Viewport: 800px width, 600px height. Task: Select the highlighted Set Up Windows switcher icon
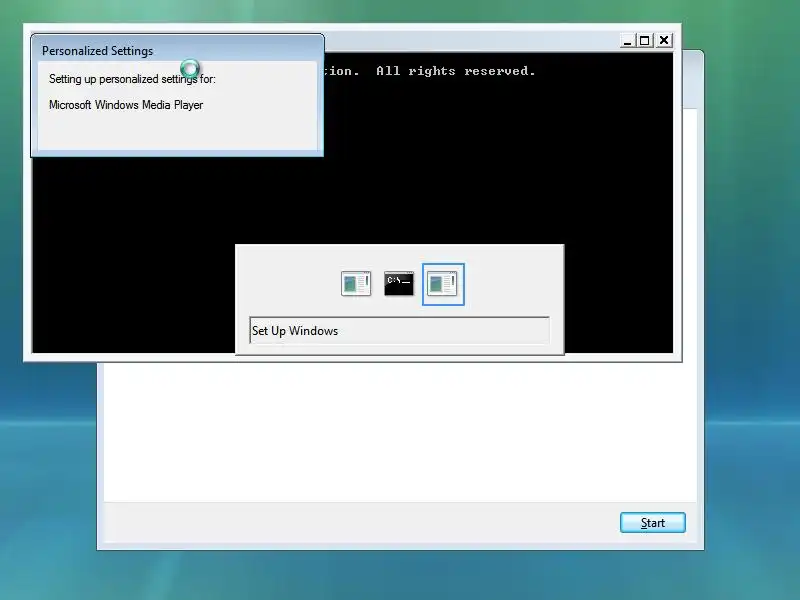(443, 284)
